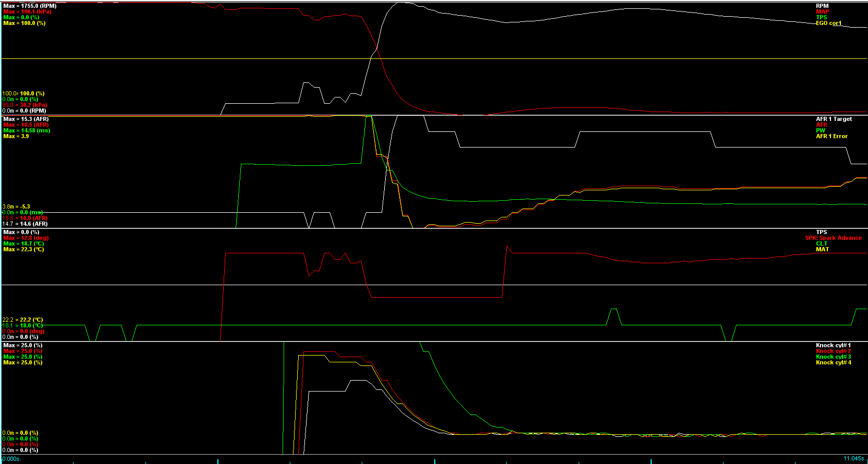Screen dimensions: 868x464
Task: Click the red "Max = 18.5 (AFR)" readout
Action: click(x=26, y=125)
